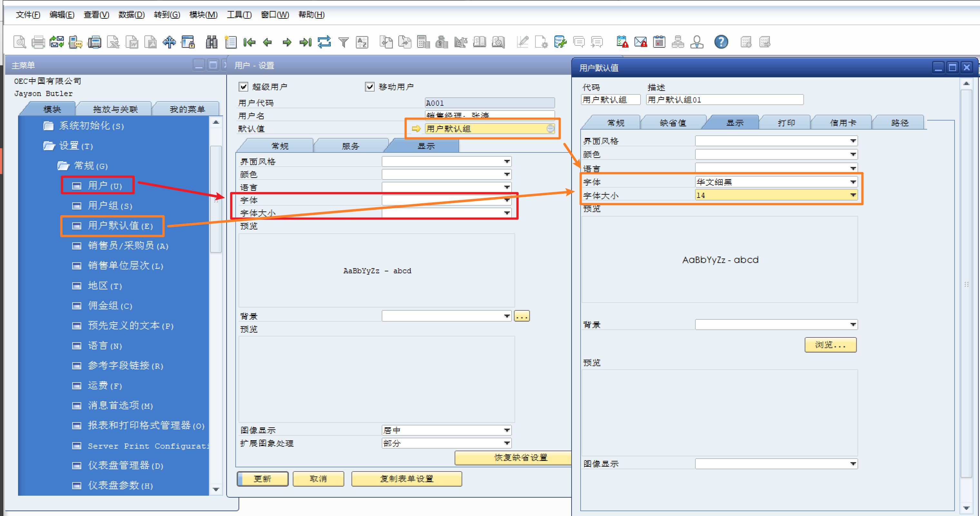Image resolution: width=980 pixels, height=516 pixels.
Task: Go to the first data record
Action: coord(249,42)
